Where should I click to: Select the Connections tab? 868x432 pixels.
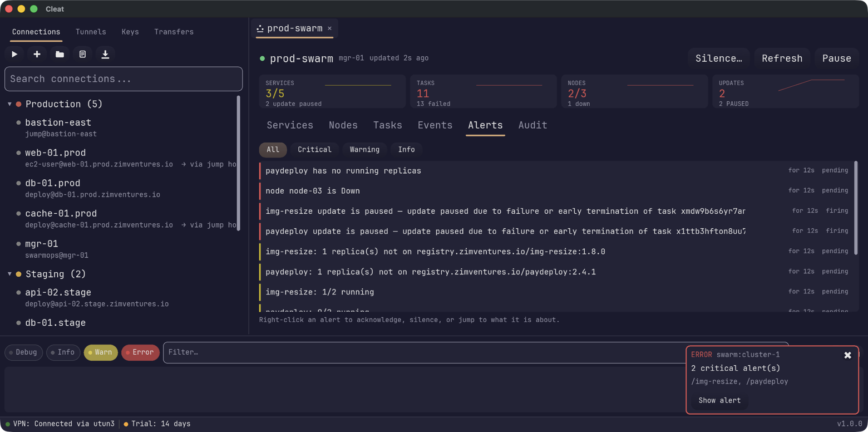pos(36,32)
